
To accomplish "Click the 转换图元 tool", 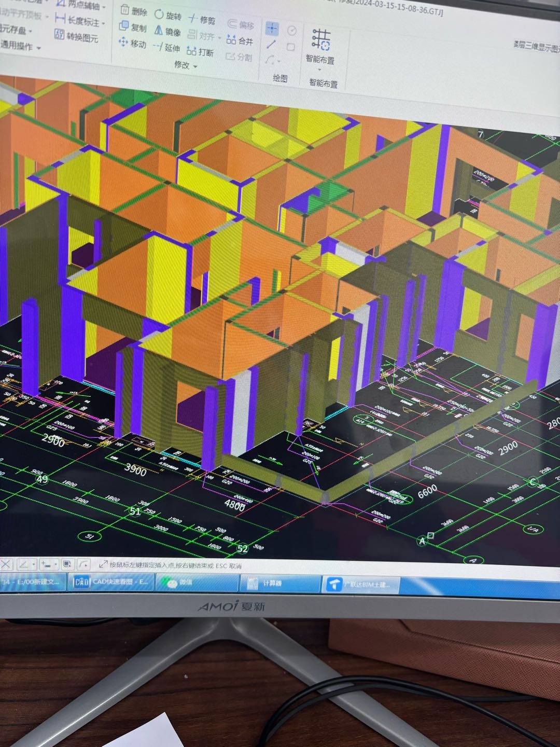I will [76, 36].
